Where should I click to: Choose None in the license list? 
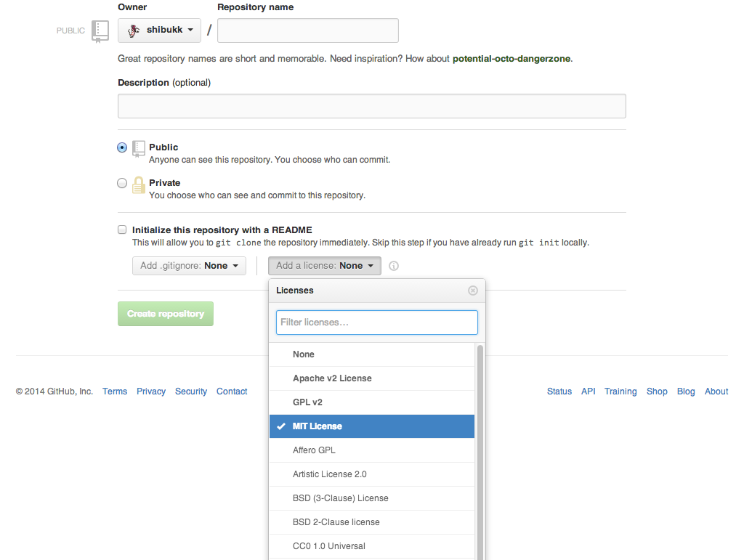371,354
